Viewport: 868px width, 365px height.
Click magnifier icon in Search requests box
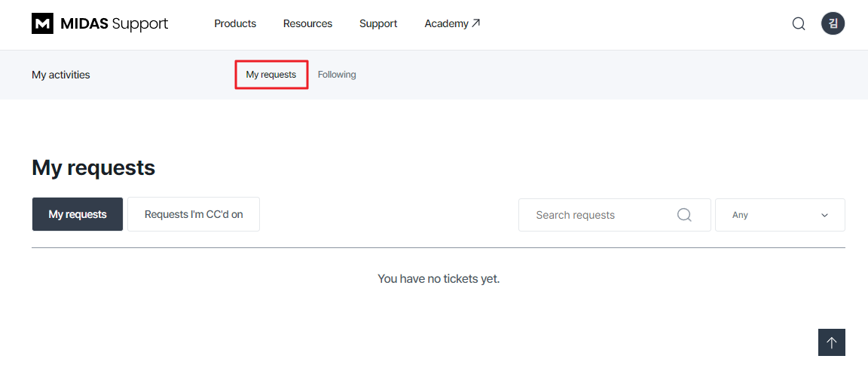pyautogui.click(x=684, y=215)
